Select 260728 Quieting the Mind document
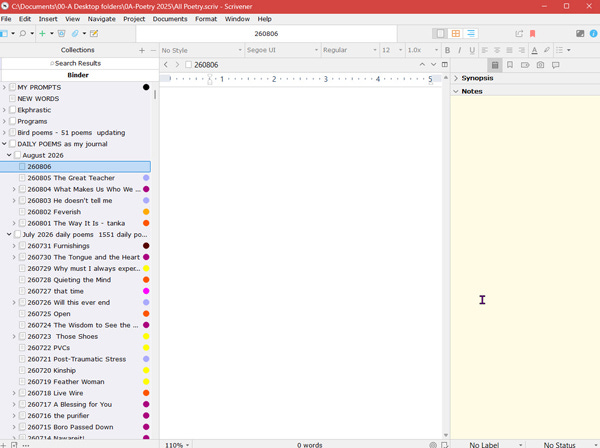This screenshot has height=448, width=600. tap(75, 280)
